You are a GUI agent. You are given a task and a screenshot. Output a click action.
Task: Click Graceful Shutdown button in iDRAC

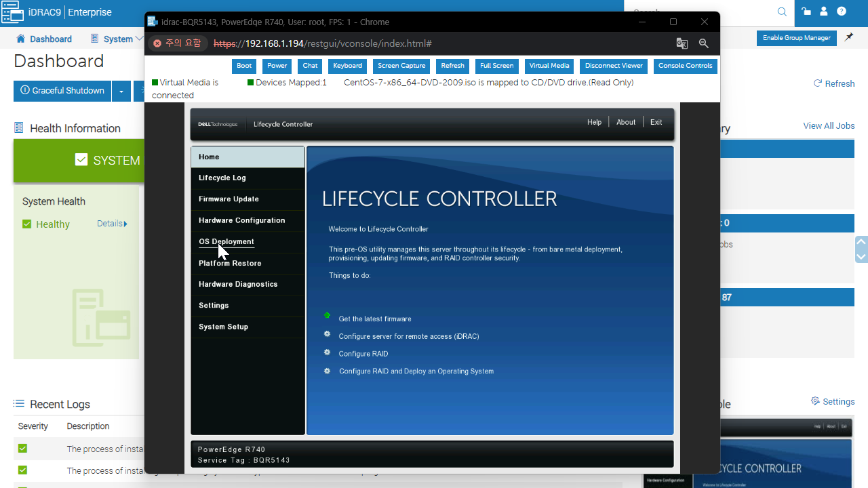62,91
